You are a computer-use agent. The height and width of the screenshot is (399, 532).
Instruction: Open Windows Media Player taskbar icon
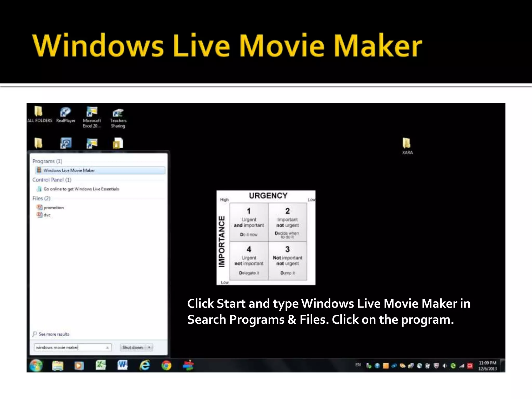click(x=79, y=366)
